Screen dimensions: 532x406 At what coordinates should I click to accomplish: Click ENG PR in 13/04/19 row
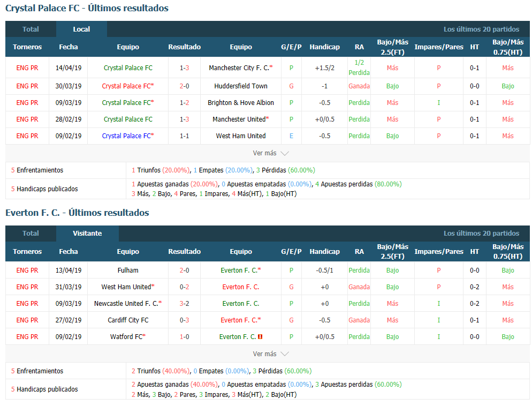coord(27,270)
